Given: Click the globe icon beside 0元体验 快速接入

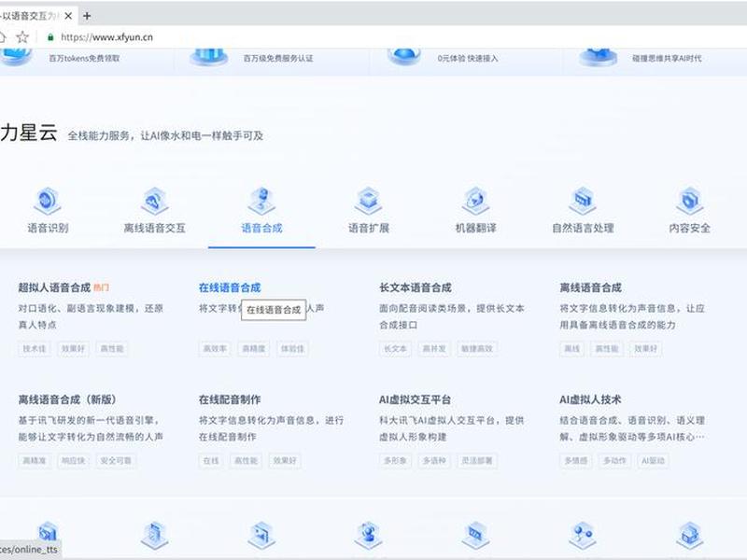Looking at the screenshot, I should (404, 56).
